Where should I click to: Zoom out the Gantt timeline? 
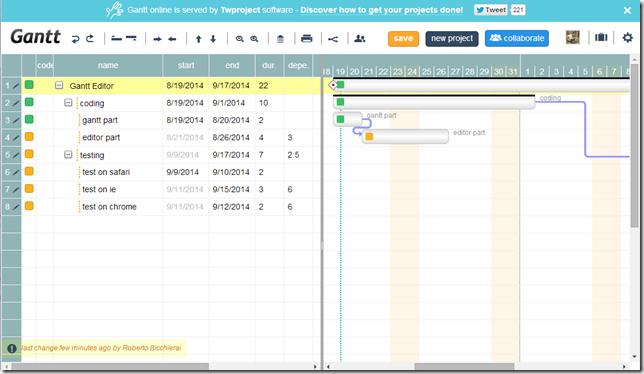pos(239,39)
